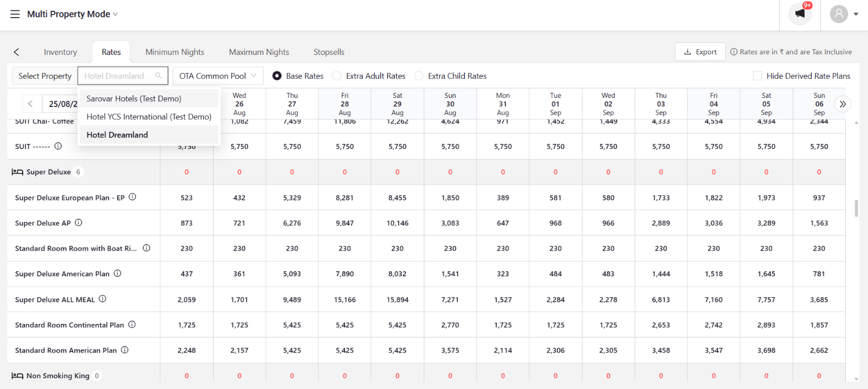Screen dimensions: 868x389
Task: Switch to the Inventory tab
Action: 61,52
